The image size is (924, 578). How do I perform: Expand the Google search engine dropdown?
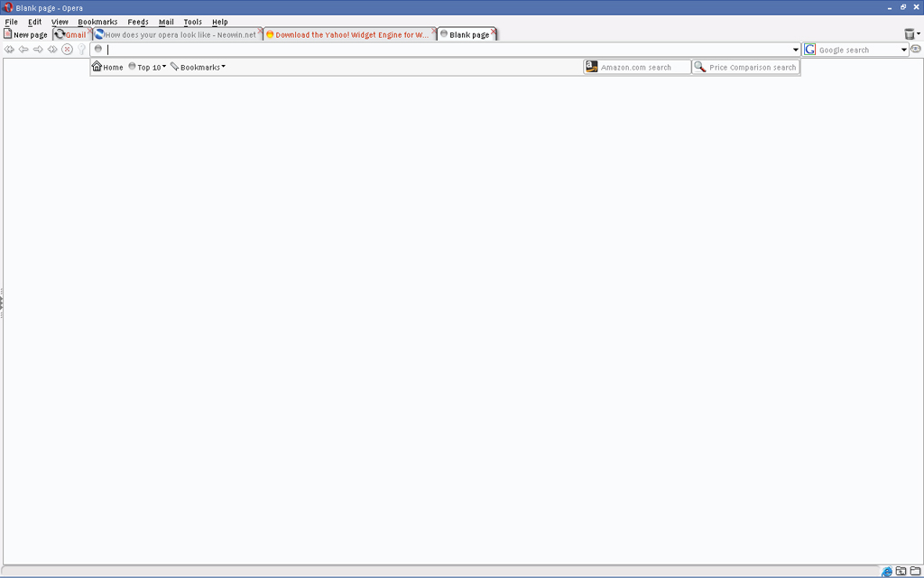(x=904, y=51)
